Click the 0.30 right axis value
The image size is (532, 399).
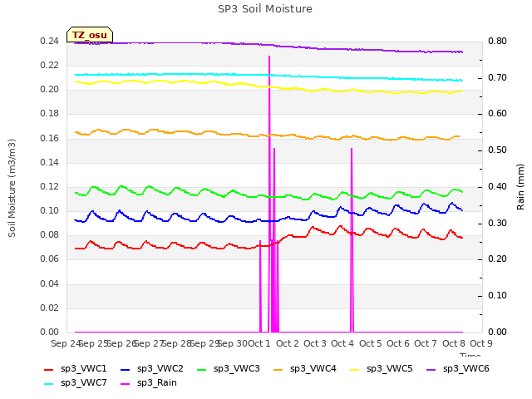point(497,223)
